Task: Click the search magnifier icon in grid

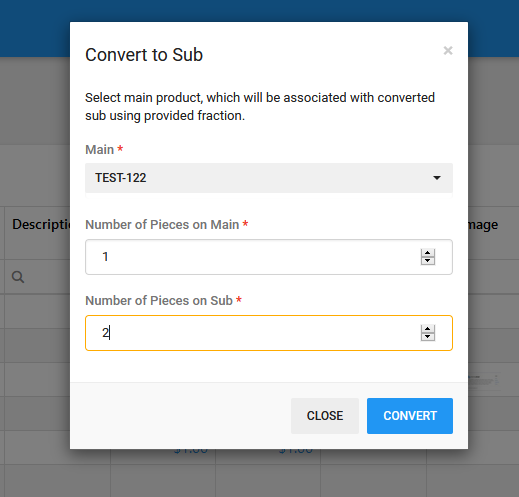Action: coord(18,277)
